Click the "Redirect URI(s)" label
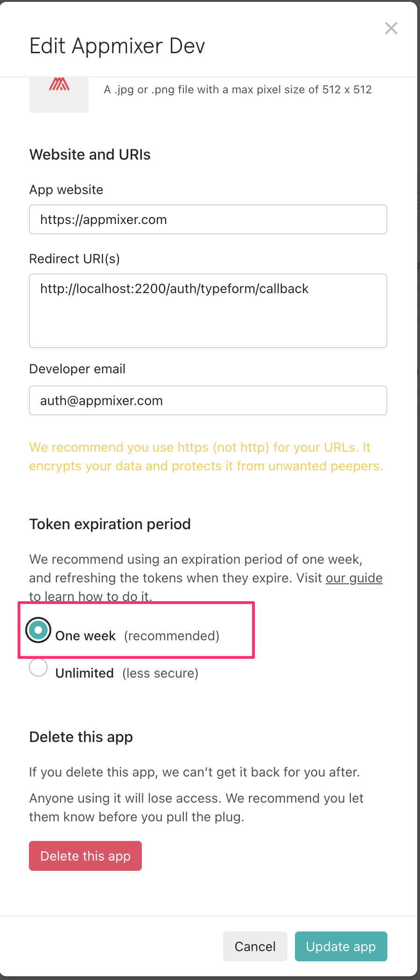The height and width of the screenshot is (980, 420). coord(75,259)
